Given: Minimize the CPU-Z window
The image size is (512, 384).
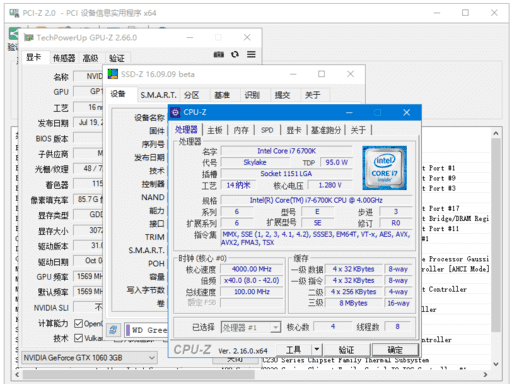Looking at the screenshot, I should tap(349, 113).
